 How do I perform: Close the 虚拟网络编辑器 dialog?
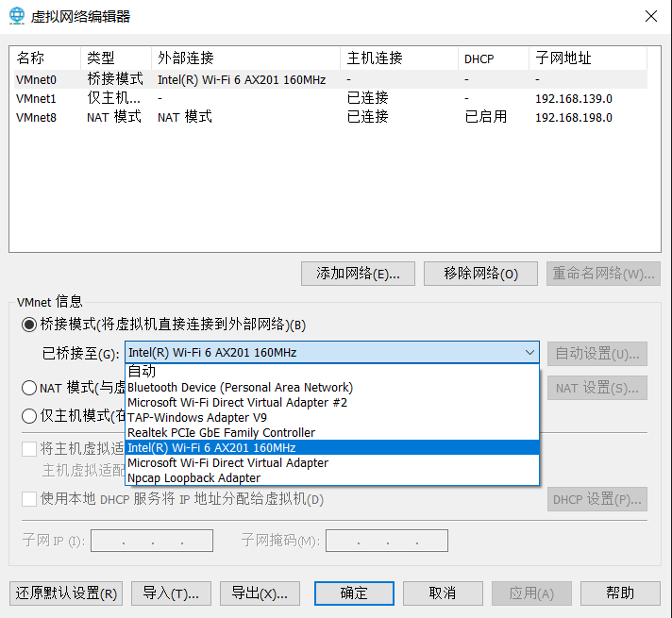click(651, 16)
